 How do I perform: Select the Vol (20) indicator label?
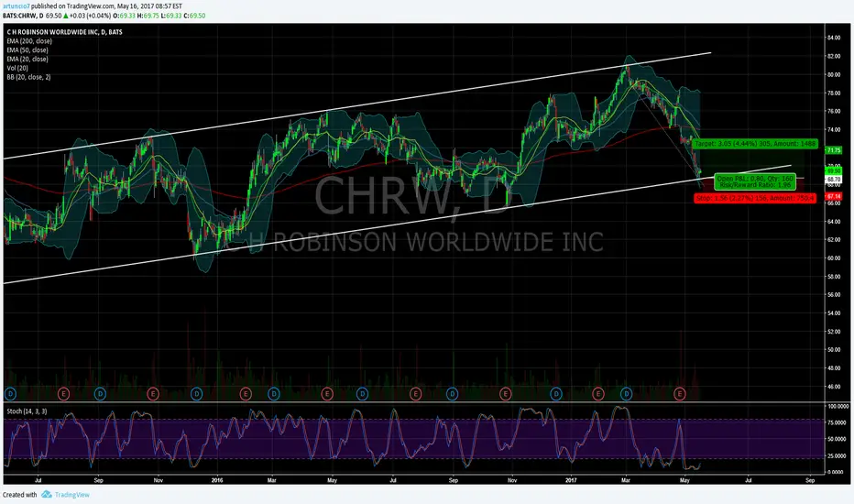click(17, 68)
